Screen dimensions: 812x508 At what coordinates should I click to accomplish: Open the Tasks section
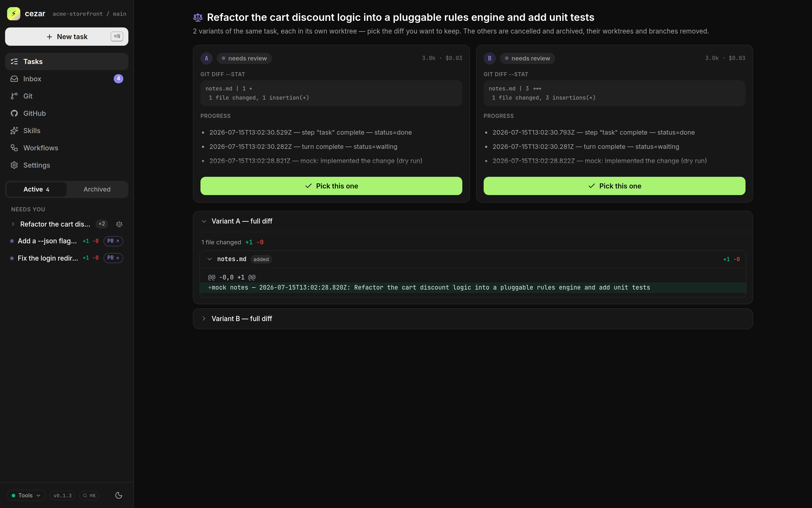pyautogui.click(x=66, y=61)
